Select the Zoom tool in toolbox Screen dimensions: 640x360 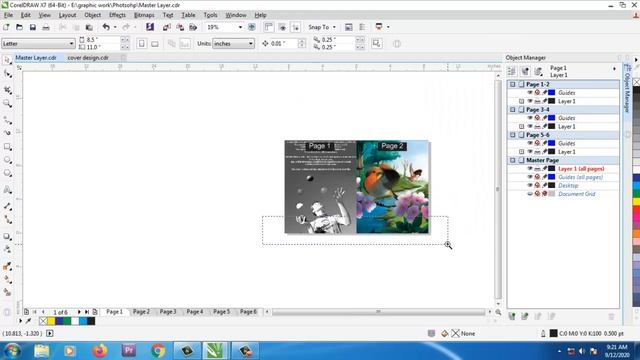coord(7,104)
